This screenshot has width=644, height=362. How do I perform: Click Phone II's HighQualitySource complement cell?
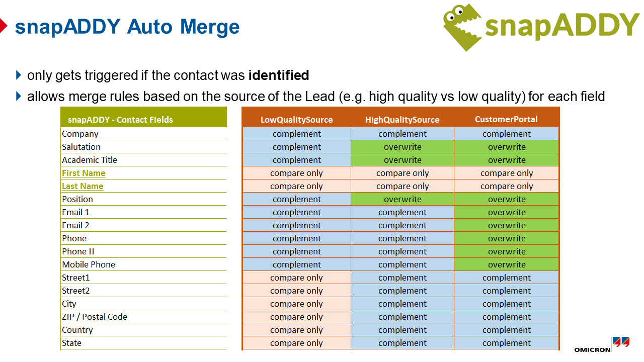[x=403, y=251]
